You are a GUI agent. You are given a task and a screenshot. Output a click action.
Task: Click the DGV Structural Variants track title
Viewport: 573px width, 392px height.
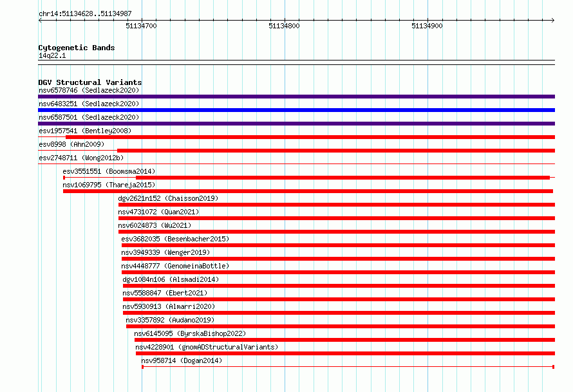(x=90, y=82)
